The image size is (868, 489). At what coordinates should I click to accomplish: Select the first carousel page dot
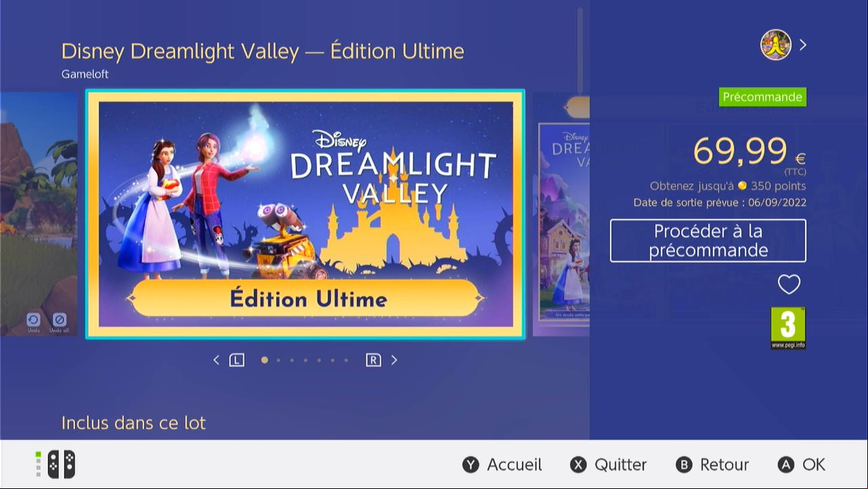pyautogui.click(x=264, y=360)
